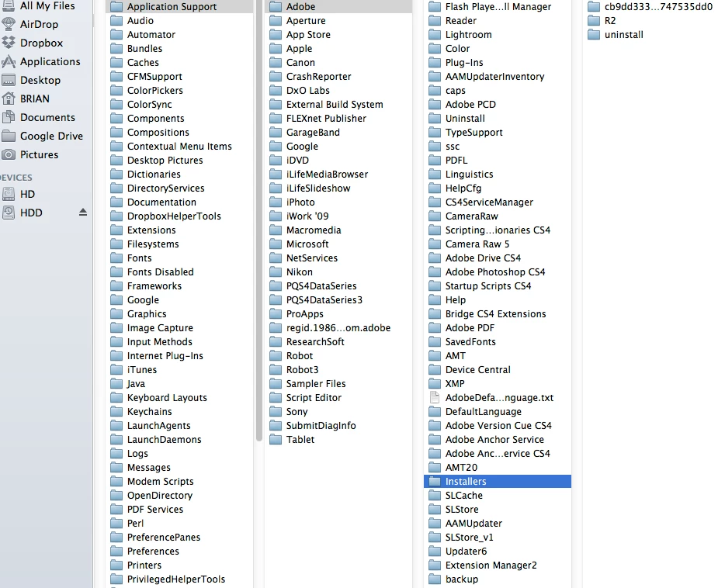The width and height of the screenshot is (725, 588).
Task: Select the DropboxHelperTools folder
Action: [179, 216]
